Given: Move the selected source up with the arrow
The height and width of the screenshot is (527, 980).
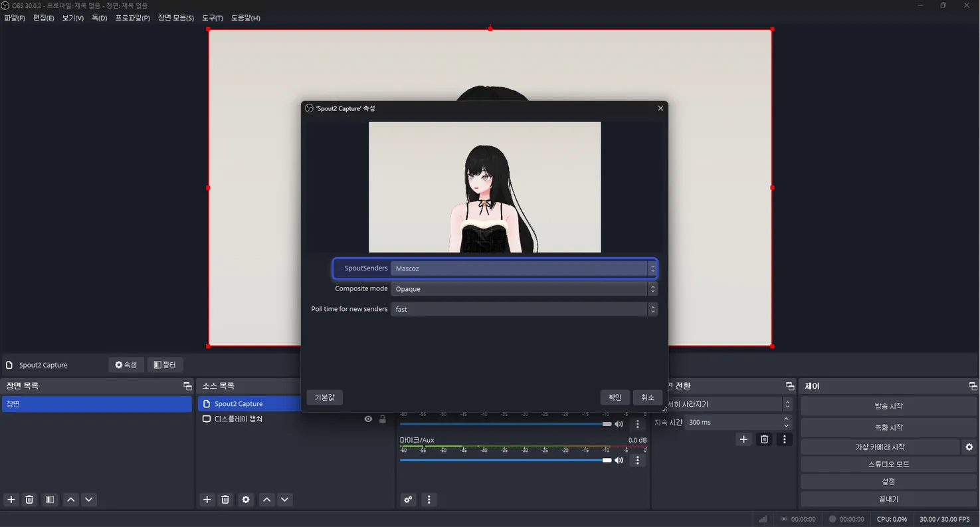Looking at the screenshot, I should (266, 500).
